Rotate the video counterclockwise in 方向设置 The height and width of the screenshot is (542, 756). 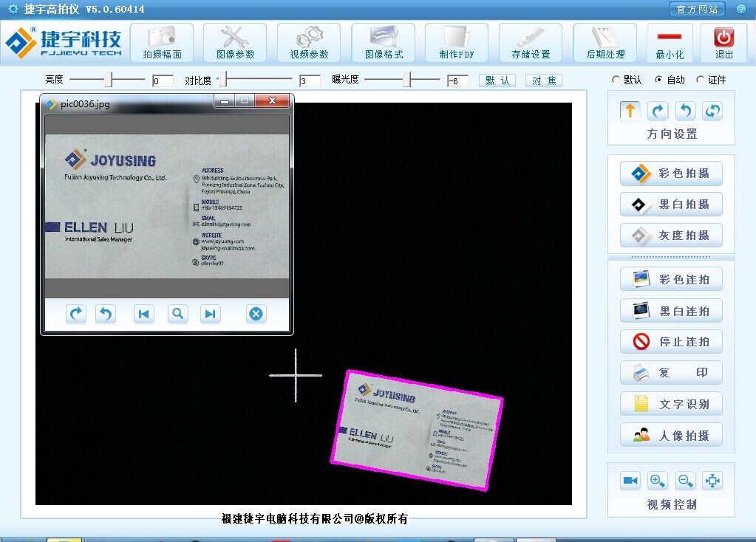pyautogui.click(x=685, y=111)
